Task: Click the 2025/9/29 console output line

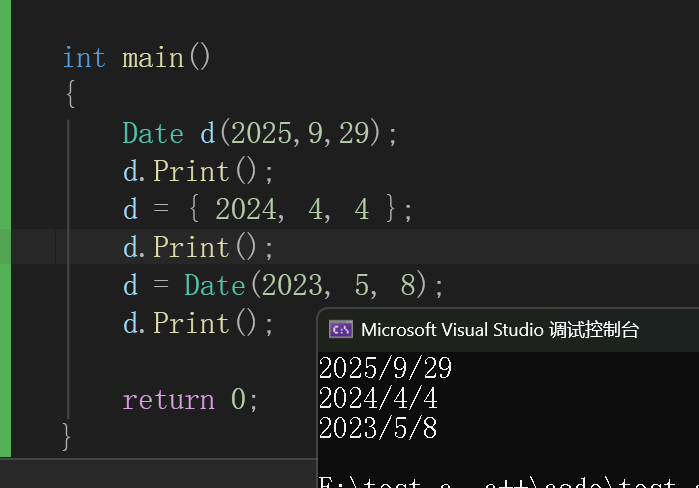Action: click(x=385, y=368)
